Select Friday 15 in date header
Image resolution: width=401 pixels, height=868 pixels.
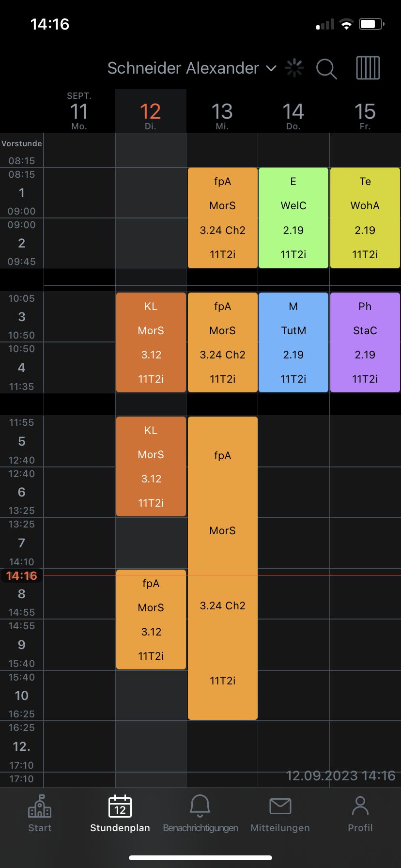(365, 112)
